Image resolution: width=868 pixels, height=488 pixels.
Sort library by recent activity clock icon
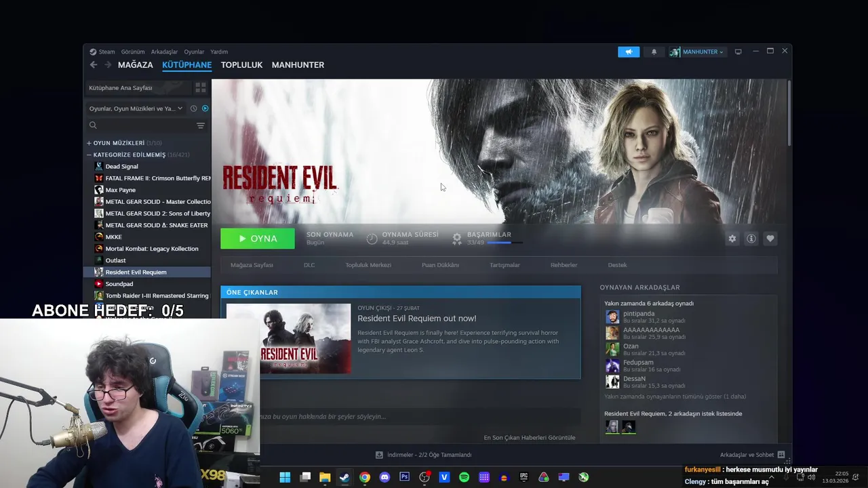click(193, 108)
